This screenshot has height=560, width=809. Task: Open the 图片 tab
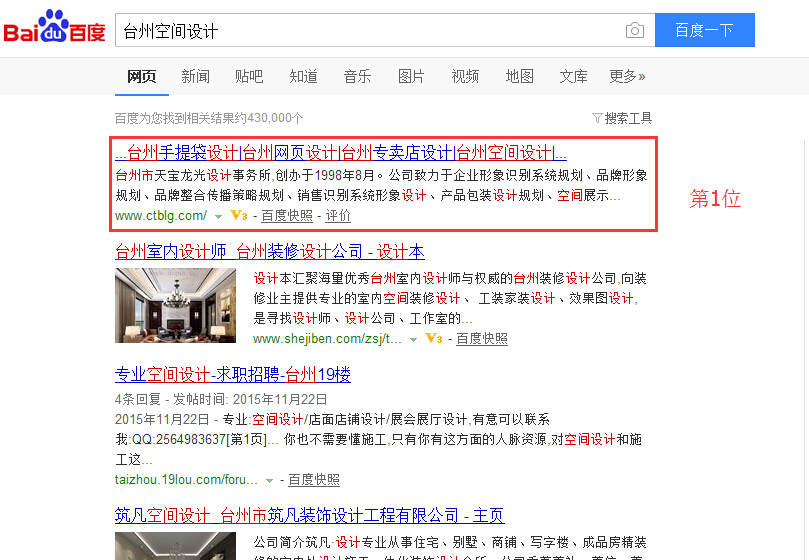coord(411,76)
